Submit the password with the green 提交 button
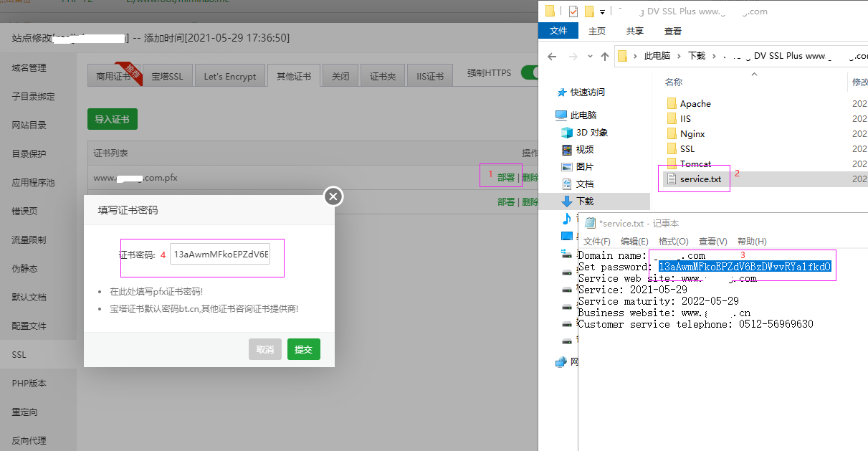Image resolution: width=868 pixels, height=451 pixels. click(x=304, y=349)
